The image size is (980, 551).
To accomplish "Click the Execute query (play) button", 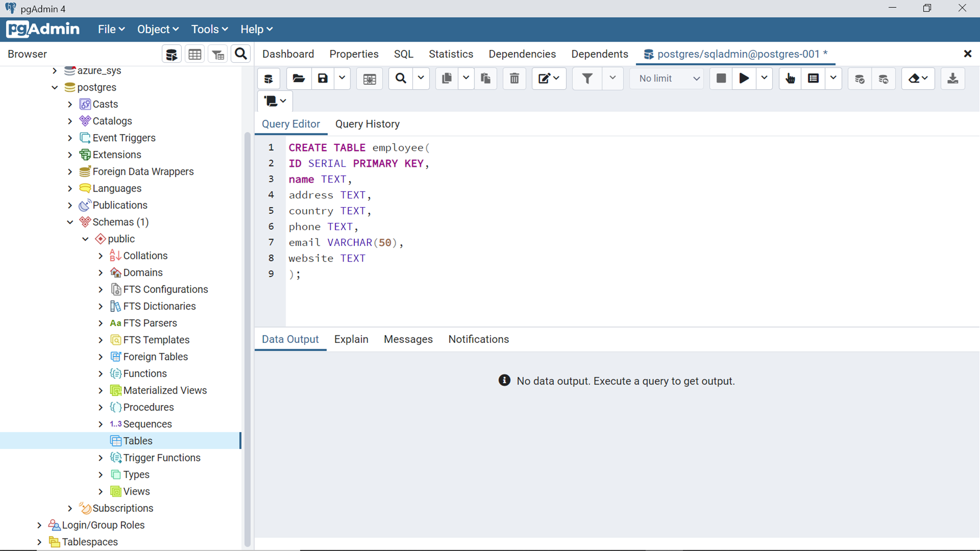I will pyautogui.click(x=743, y=79).
